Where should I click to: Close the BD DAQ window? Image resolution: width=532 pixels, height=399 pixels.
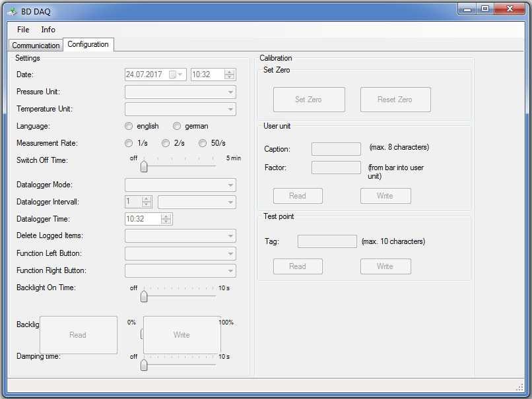(x=510, y=9)
